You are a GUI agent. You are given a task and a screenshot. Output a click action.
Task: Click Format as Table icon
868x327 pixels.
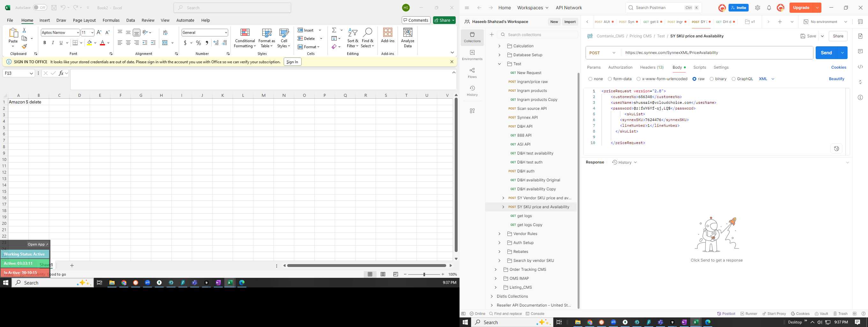point(266,38)
